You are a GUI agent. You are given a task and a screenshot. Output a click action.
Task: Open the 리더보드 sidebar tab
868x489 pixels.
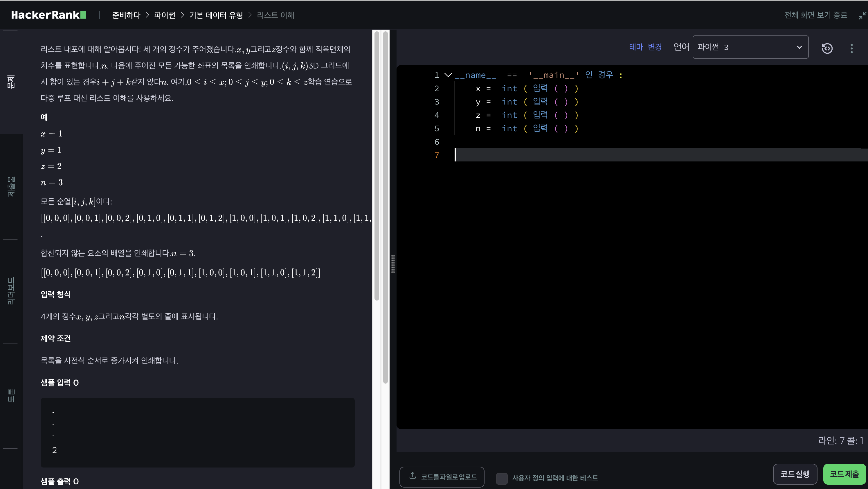tap(11, 291)
